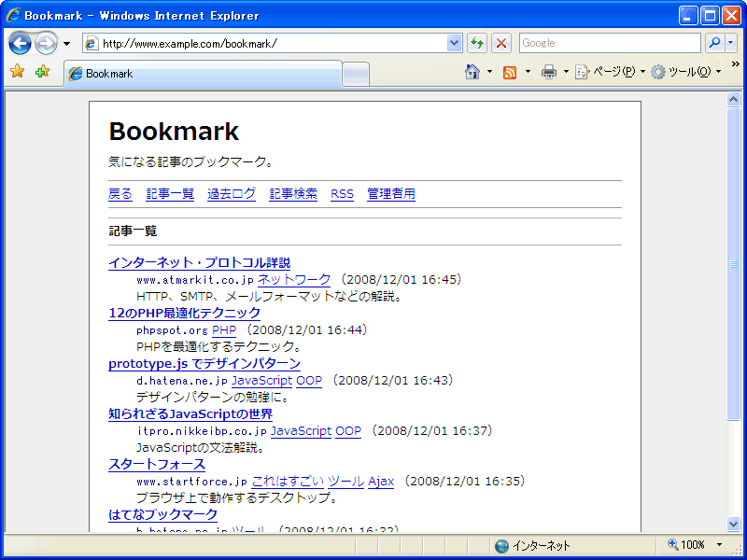This screenshot has height=560, width=747.
Task: Click the vertical scrollbar down arrow
Action: 734,524
